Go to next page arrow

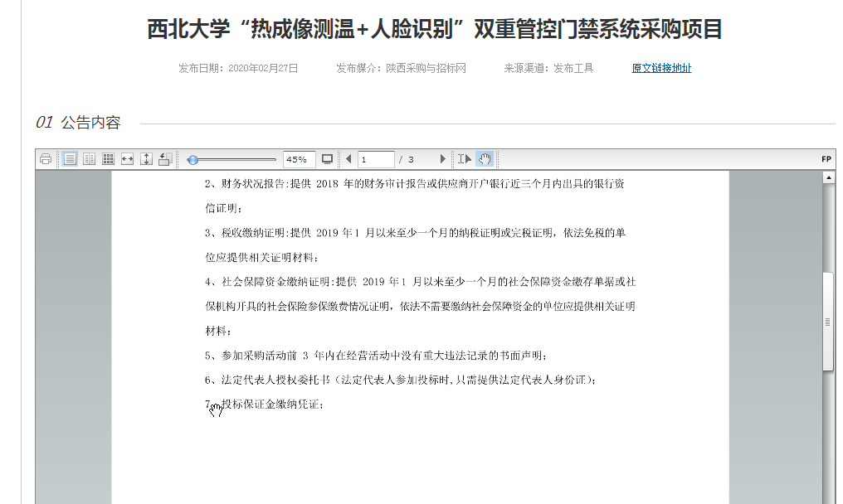(x=442, y=159)
